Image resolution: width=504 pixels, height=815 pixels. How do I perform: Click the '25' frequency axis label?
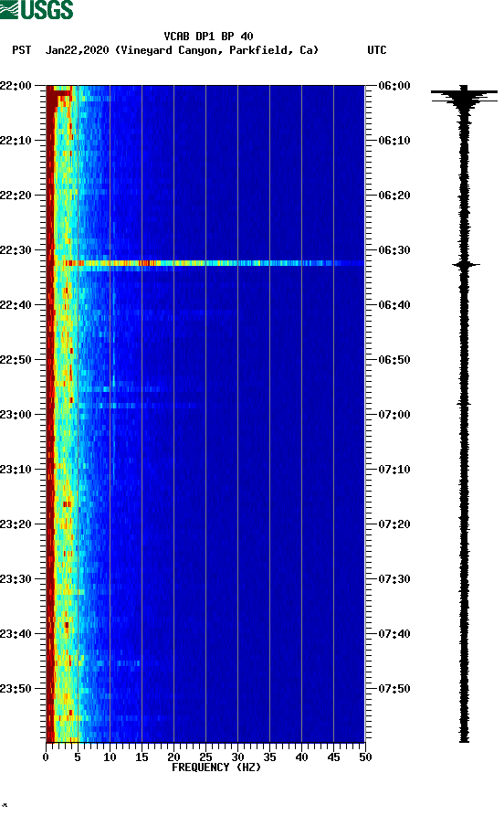tap(205, 757)
